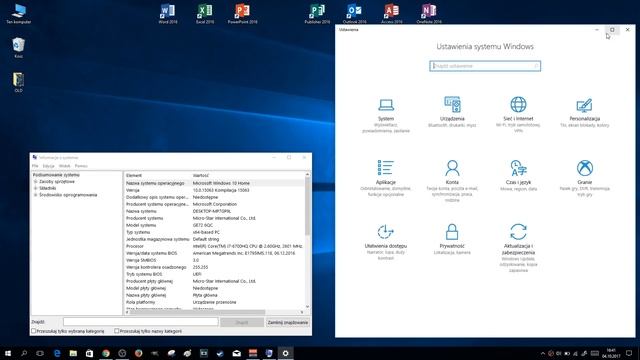Open the Konta settings category
The height and width of the screenshot is (360, 640).
coord(452,181)
